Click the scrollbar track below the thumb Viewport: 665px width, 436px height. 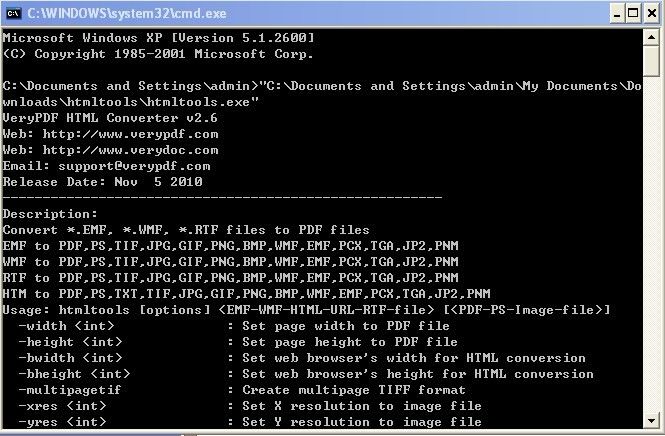[653, 250]
